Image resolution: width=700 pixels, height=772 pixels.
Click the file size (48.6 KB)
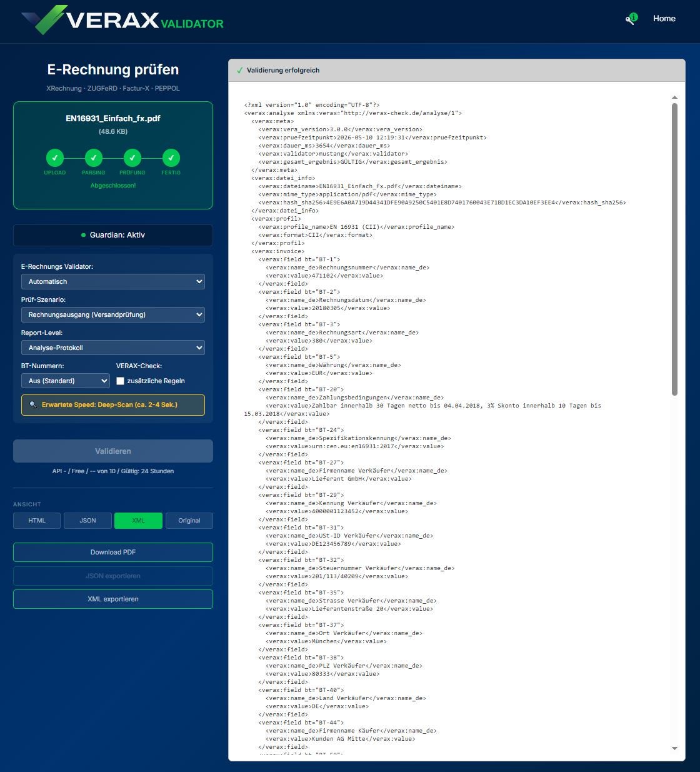tap(113, 132)
